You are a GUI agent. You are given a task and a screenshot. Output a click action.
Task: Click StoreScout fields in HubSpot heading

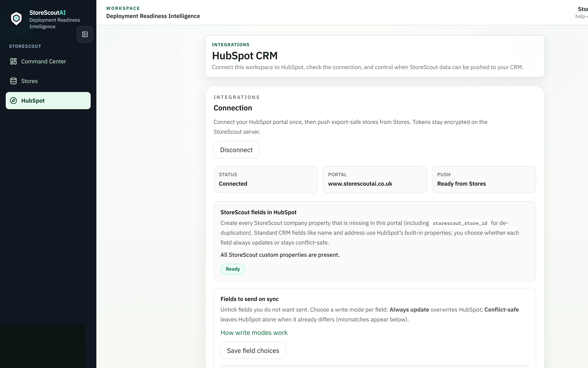click(258, 212)
